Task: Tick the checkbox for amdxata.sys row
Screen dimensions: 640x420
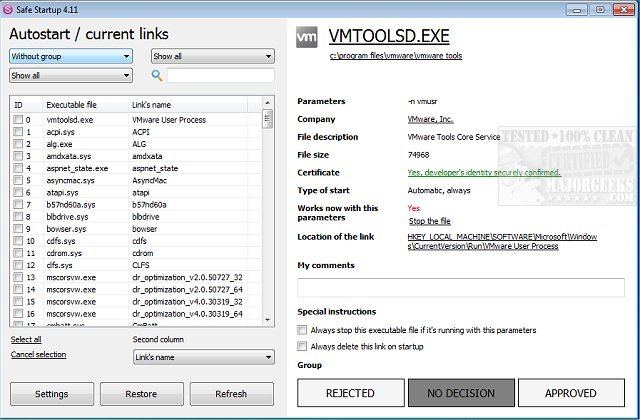Action: [18, 156]
